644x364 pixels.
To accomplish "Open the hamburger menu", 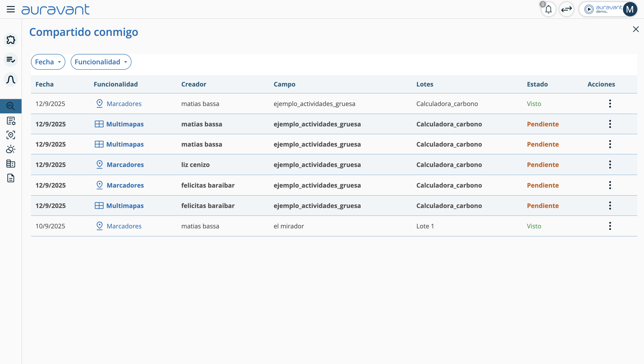I will coord(11,9).
